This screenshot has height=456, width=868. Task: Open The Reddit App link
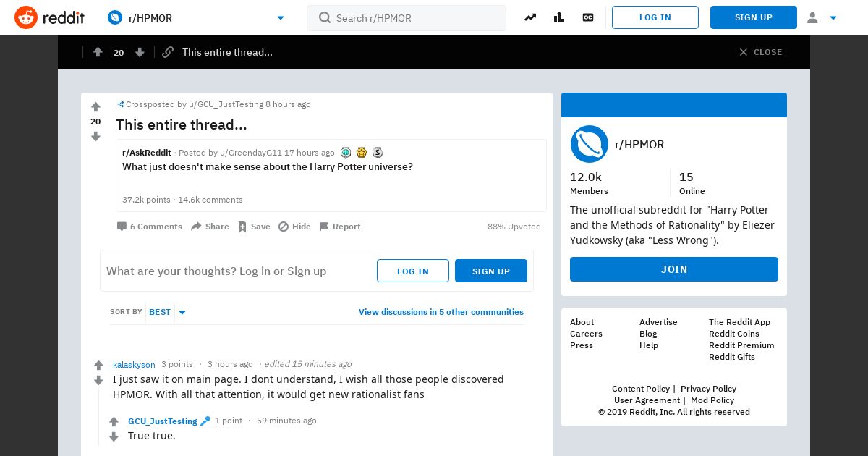739,322
